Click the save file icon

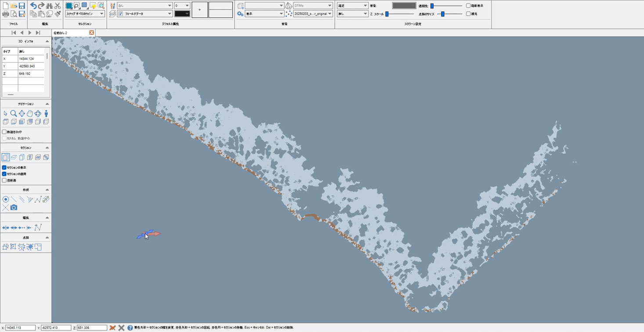pyautogui.click(x=22, y=6)
